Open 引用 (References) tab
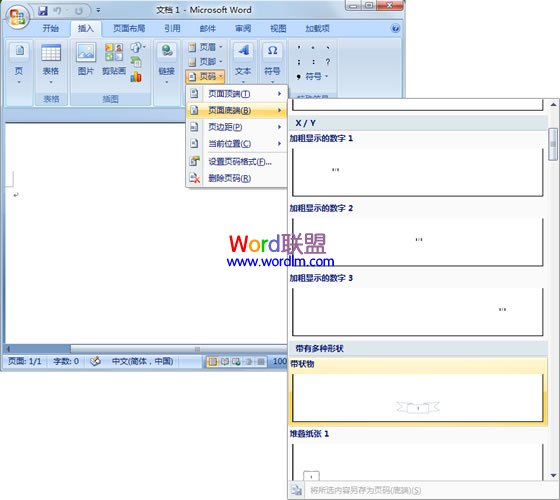The height and width of the screenshot is (500, 560). (172, 28)
